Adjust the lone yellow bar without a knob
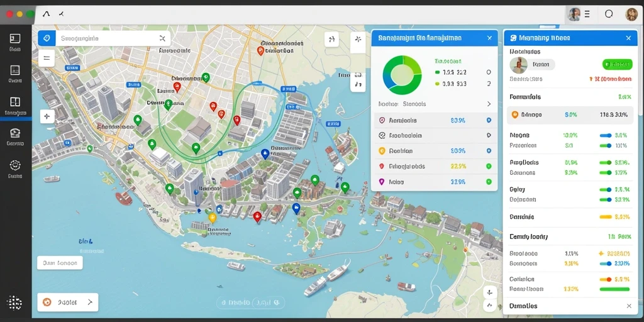Viewport: 644px width, 322px height. point(606,216)
